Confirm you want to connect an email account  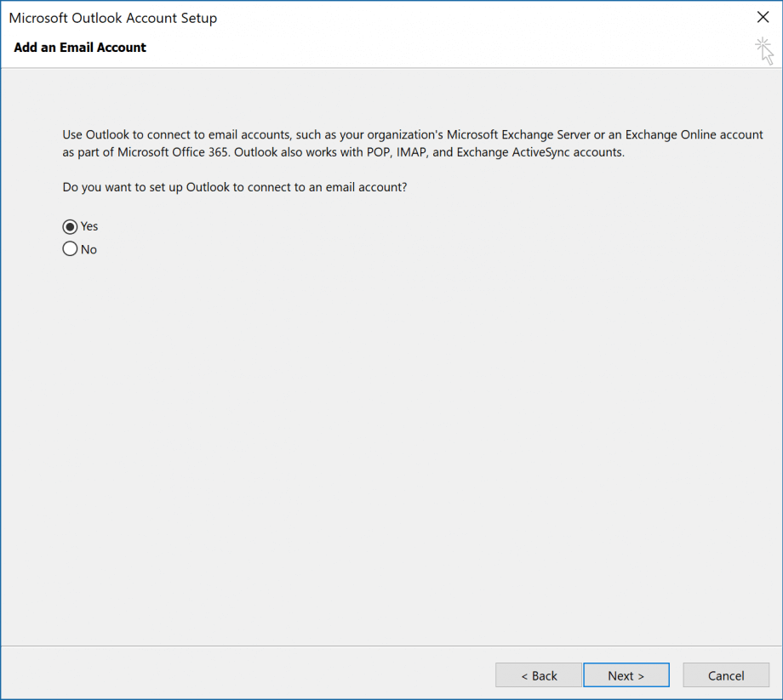[69, 226]
